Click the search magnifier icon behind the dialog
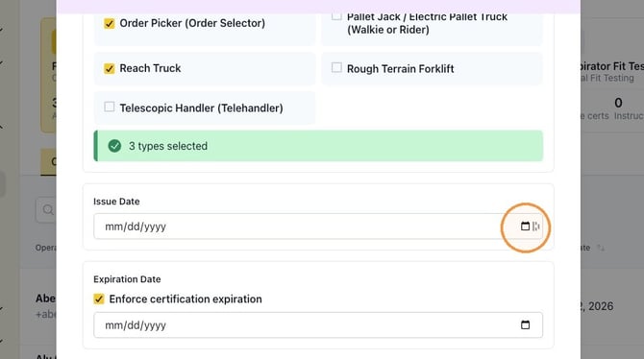Screen dimensions: 644x359 48,209
